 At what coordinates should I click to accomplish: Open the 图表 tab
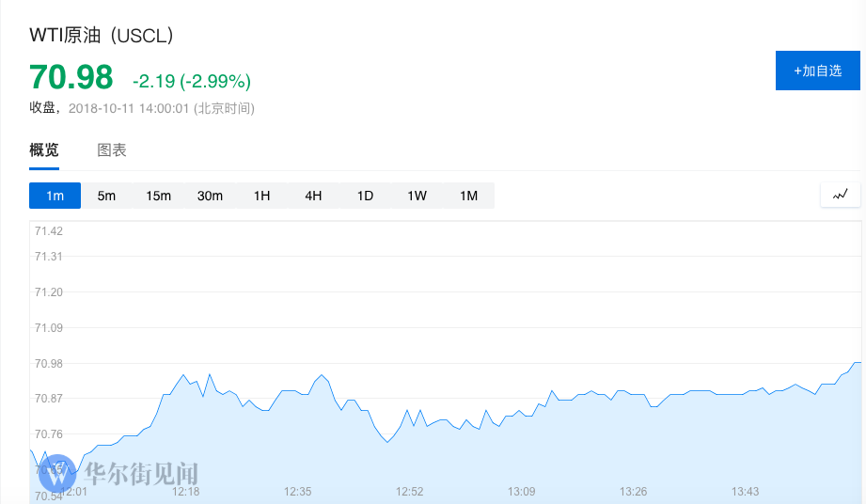112,150
